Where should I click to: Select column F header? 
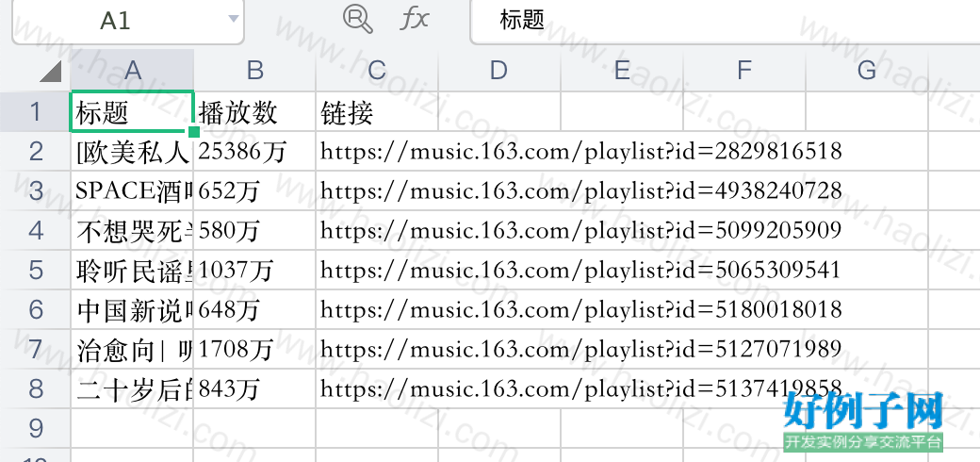[744, 71]
